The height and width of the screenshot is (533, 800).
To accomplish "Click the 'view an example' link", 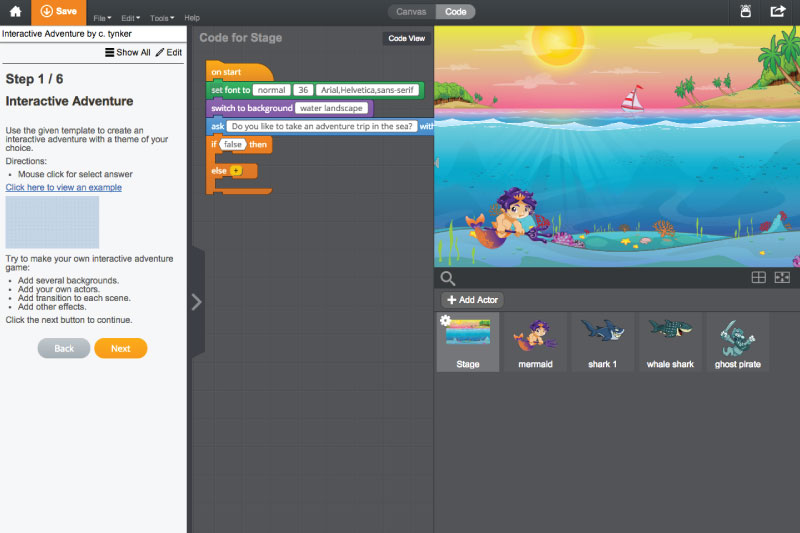I will pyautogui.click(x=64, y=187).
